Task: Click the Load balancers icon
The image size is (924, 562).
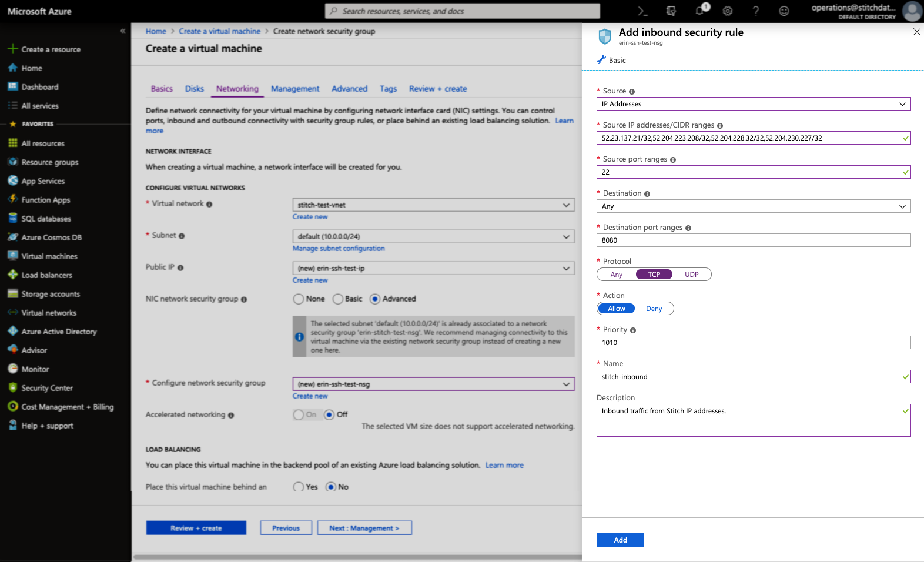Action: pos(13,275)
